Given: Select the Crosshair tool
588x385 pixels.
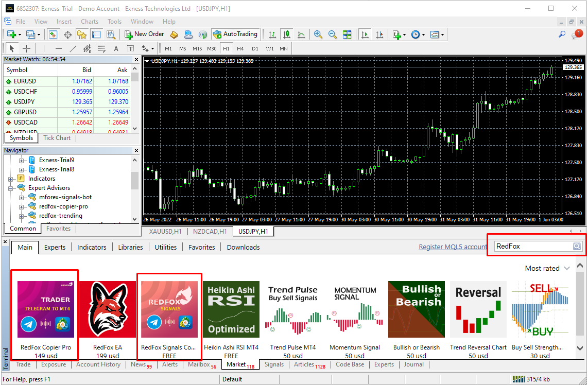Looking at the screenshot, I should coord(26,48).
